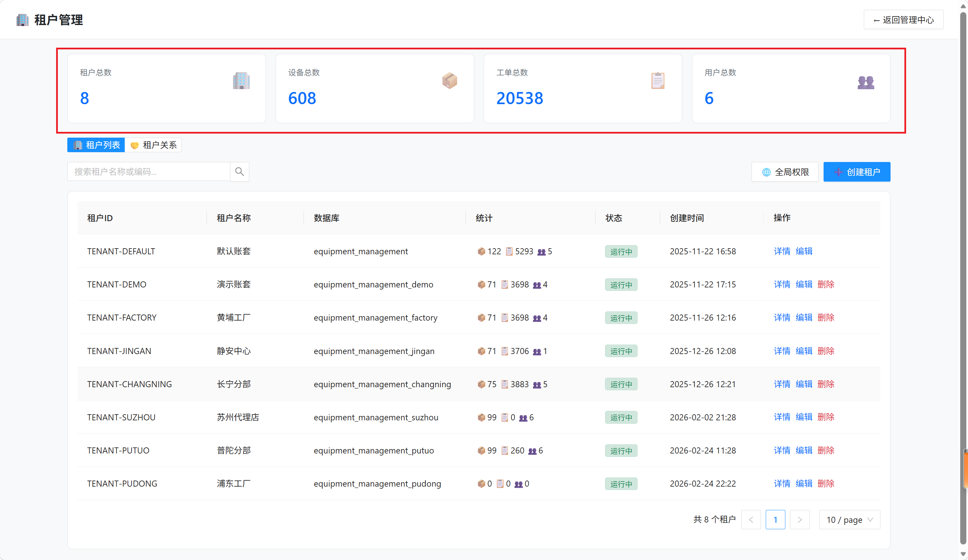The height and width of the screenshot is (560, 968).
Task: Open 详情 for TENANT-JINGAN
Action: pos(782,351)
